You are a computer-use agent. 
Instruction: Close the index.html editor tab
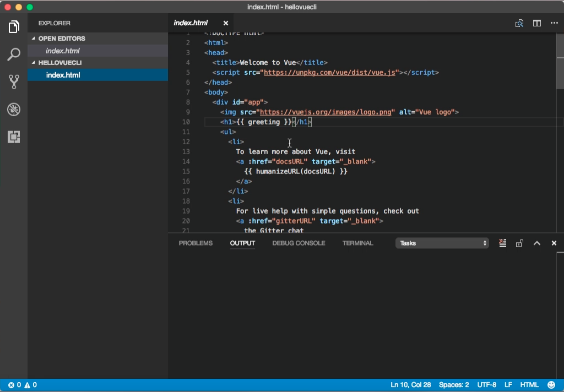(225, 23)
